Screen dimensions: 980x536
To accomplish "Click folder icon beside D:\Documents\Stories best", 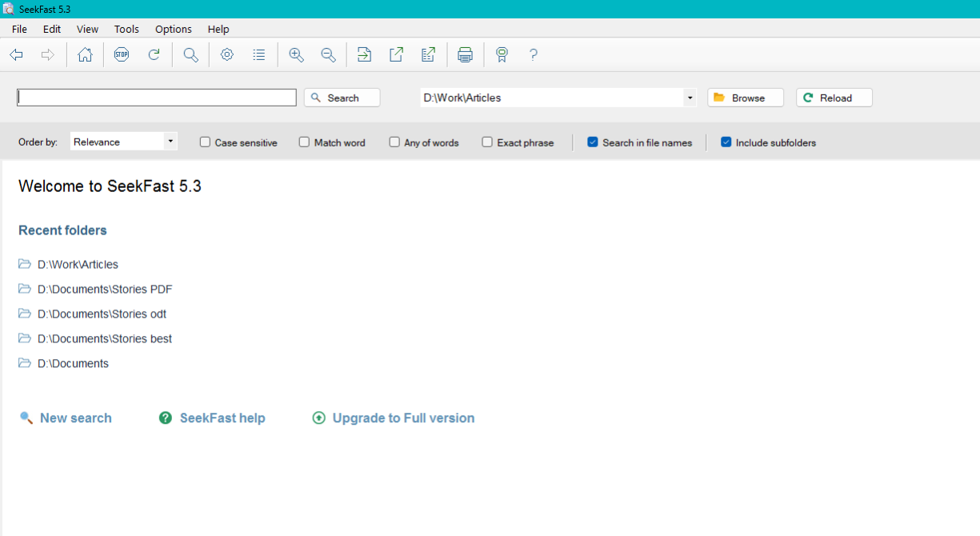I will tap(25, 338).
